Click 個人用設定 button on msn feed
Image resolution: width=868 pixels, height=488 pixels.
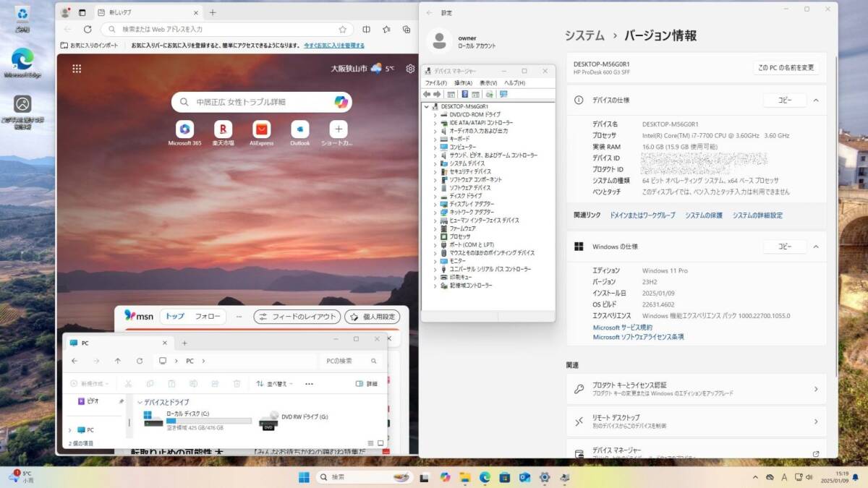[x=372, y=317]
